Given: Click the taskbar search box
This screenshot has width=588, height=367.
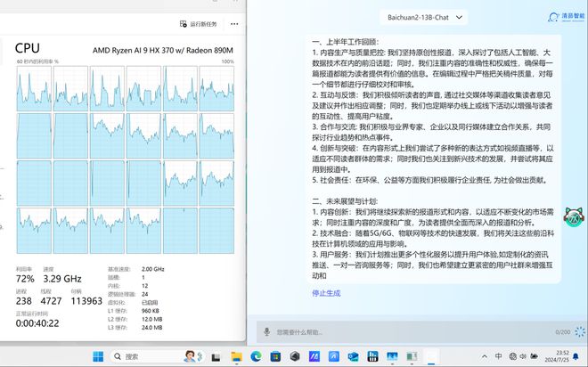Looking at the screenshot, I should tap(158, 356).
